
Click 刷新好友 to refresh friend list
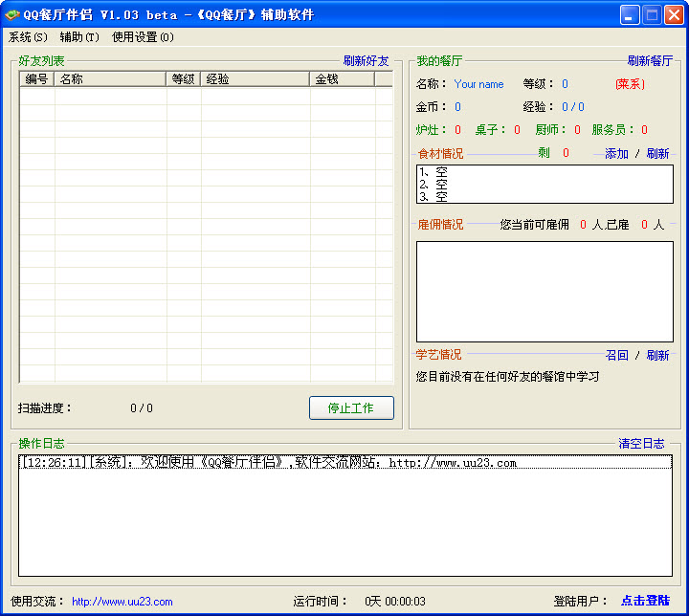[x=367, y=61]
